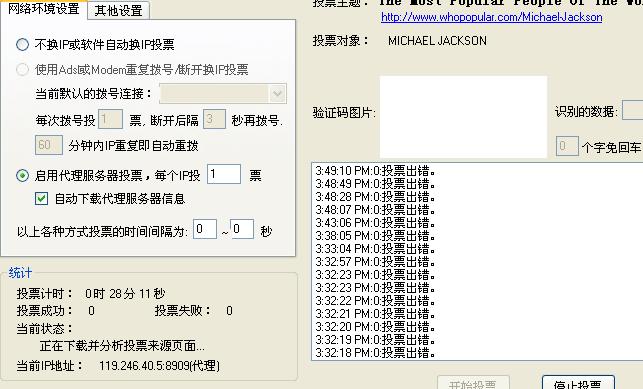Select log entry 3:48:49 PM 投票出错

(x=375, y=184)
